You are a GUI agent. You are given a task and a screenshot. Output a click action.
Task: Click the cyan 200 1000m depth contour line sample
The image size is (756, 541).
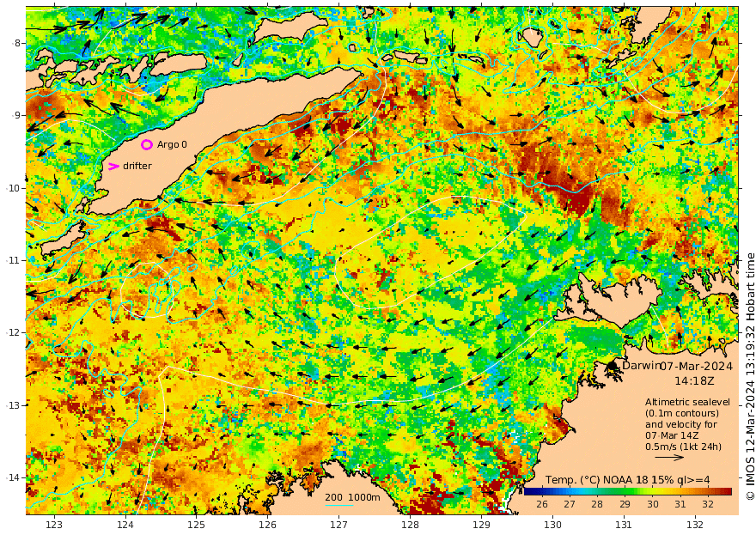pyautogui.click(x=339, y=505)
